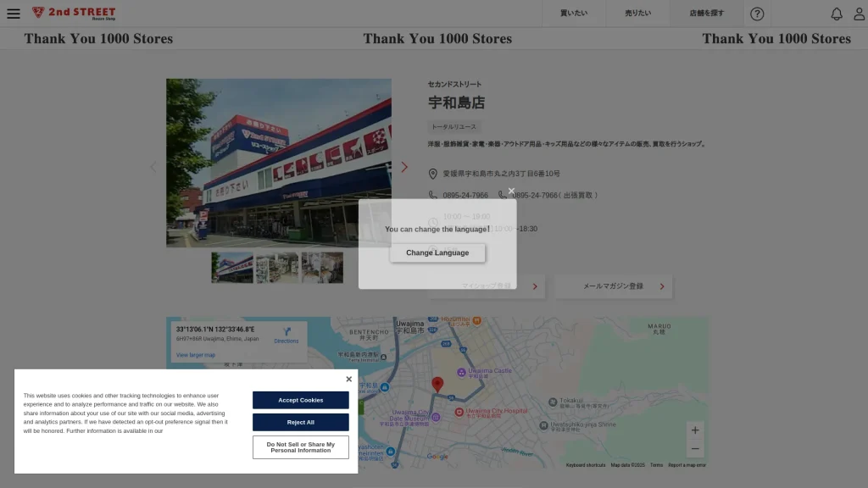Click the 2nd STREET logo
The height and width of the screenshot is (488, 868).
coord(74,13)
